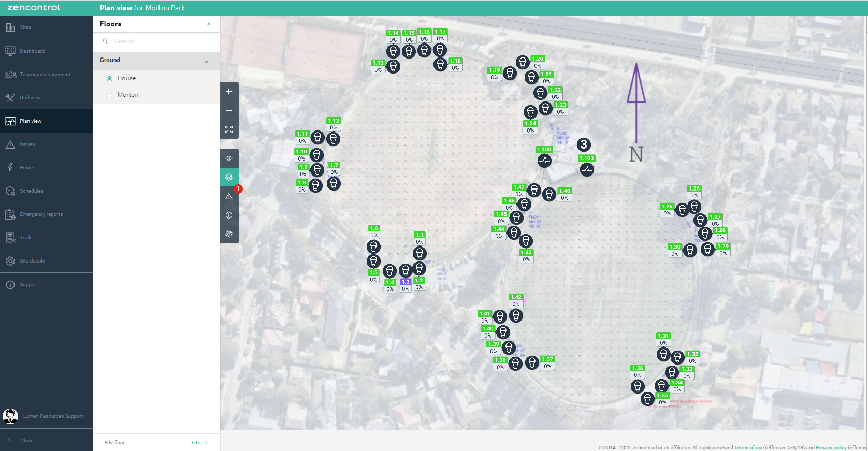This screenshot has height=451, width=868.
Task: Open the map warnings with red badge
Action: click(x=229, y=196)
